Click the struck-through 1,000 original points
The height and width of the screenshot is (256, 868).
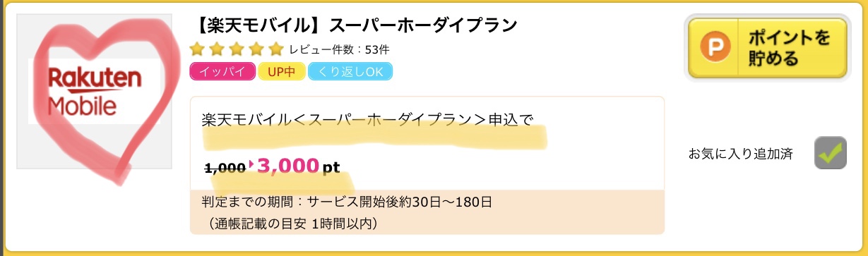(x=225, y=168)
